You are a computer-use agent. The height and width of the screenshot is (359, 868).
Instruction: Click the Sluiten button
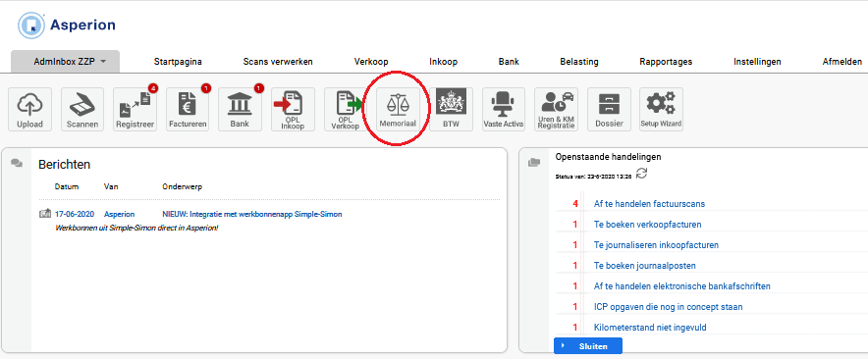(588, 345)
